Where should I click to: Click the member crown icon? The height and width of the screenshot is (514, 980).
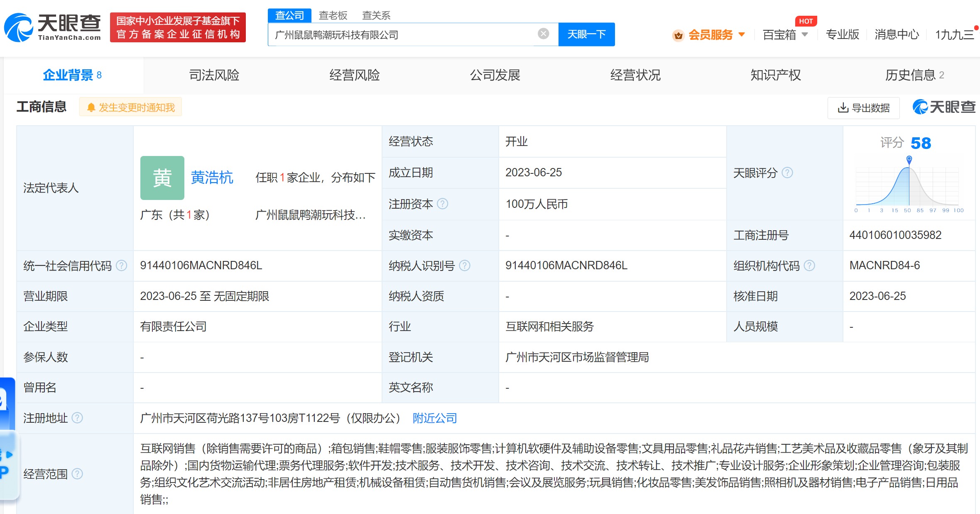coord(678,35)
